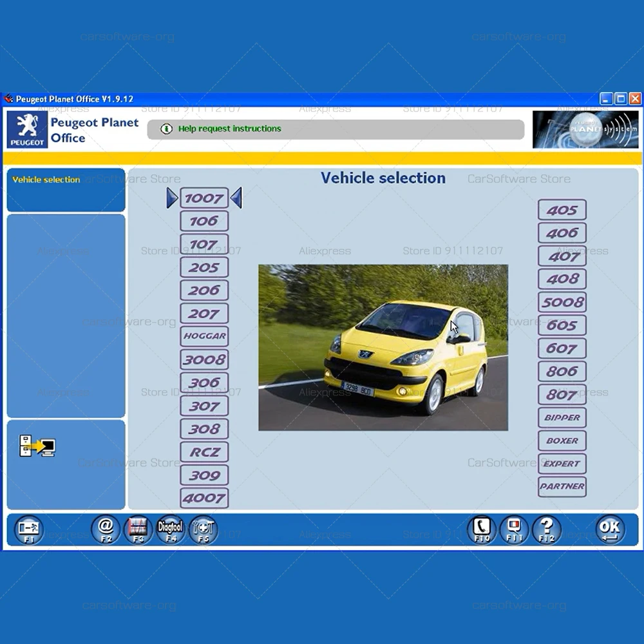Image resolution: width=644 pixels, height=644 pixels.
Task: Click the right-pointing arrow beside 1007
Action: [x=172, y=198]
